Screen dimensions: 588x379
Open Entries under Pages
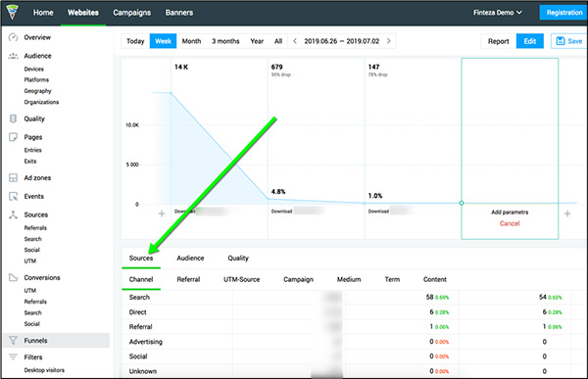tap(33, 150)
